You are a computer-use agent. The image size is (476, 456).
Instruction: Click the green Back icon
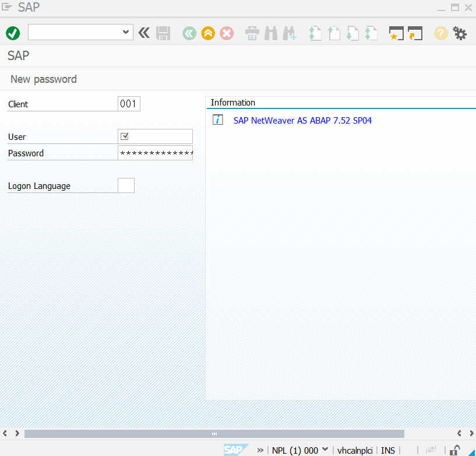point(189,33)
